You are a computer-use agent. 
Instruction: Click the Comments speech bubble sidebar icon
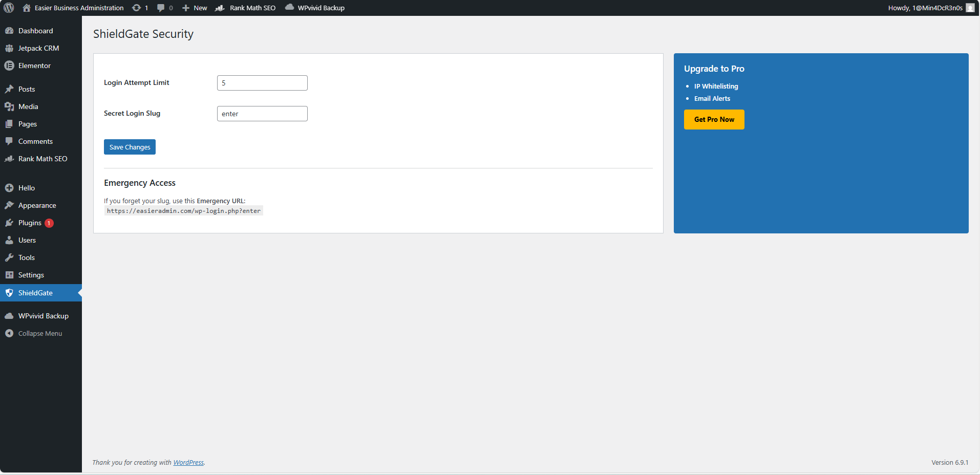pos(9,141)
